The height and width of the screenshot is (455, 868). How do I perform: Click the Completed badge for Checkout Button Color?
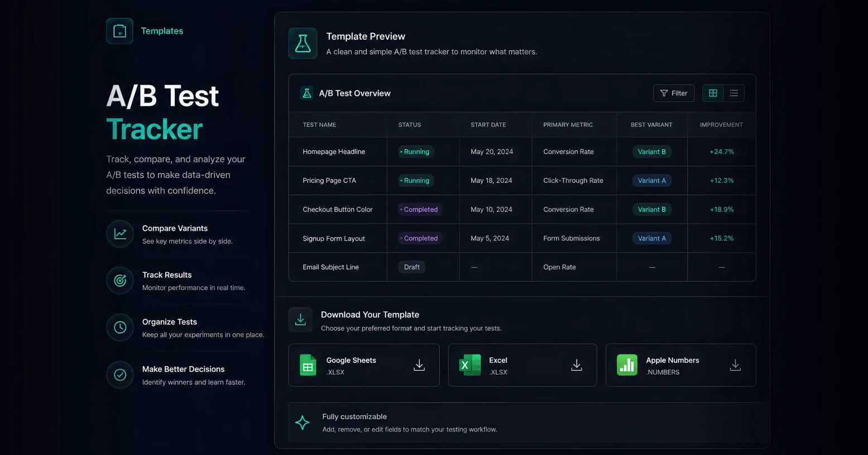tap(420, 210)
